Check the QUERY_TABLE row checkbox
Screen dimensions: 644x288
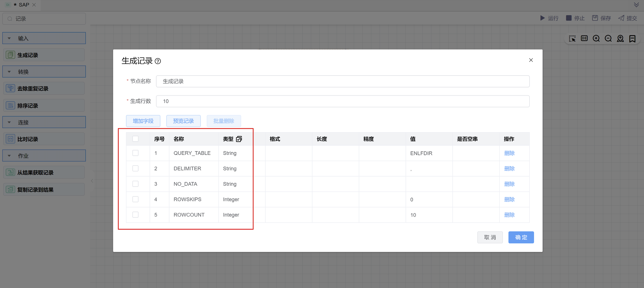(x=135, y=153)
